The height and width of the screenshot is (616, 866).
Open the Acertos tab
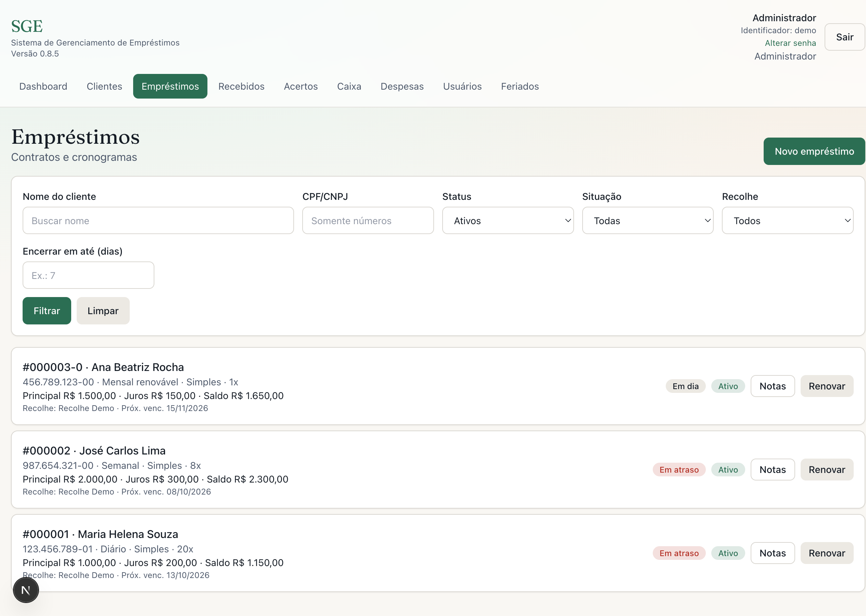[301, 87]
